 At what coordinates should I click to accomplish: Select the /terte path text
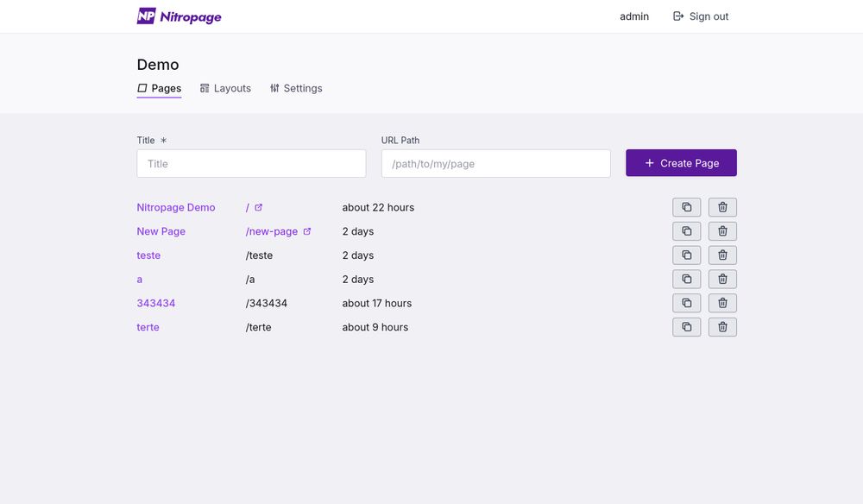tap(258, 327)
